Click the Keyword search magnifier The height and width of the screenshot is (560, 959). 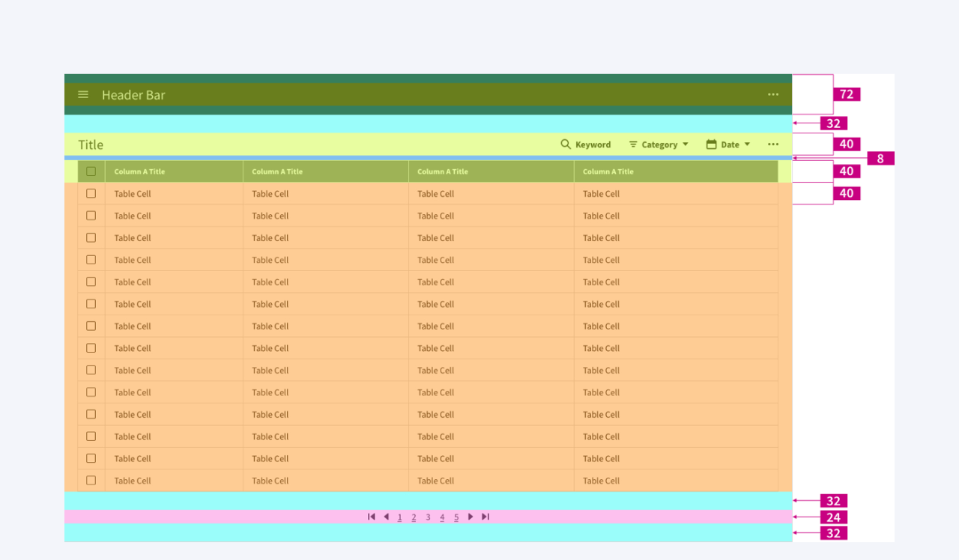(x=566, y=144)
